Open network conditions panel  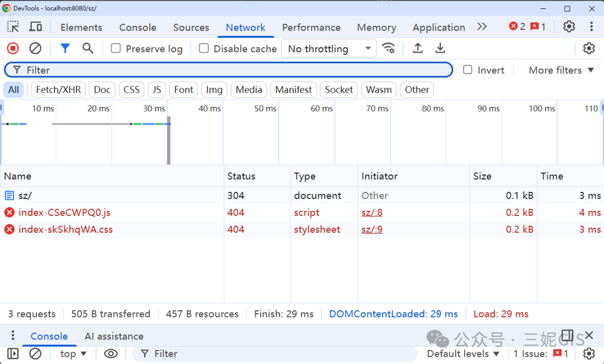click(x=389, y=49)
